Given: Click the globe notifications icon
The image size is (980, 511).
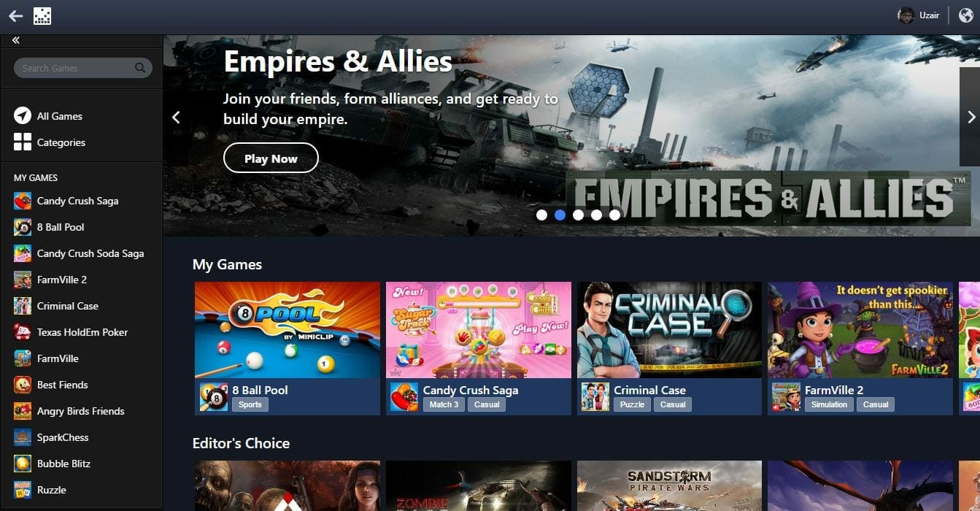Looking at the screenshot, I should tap(966, 15).
